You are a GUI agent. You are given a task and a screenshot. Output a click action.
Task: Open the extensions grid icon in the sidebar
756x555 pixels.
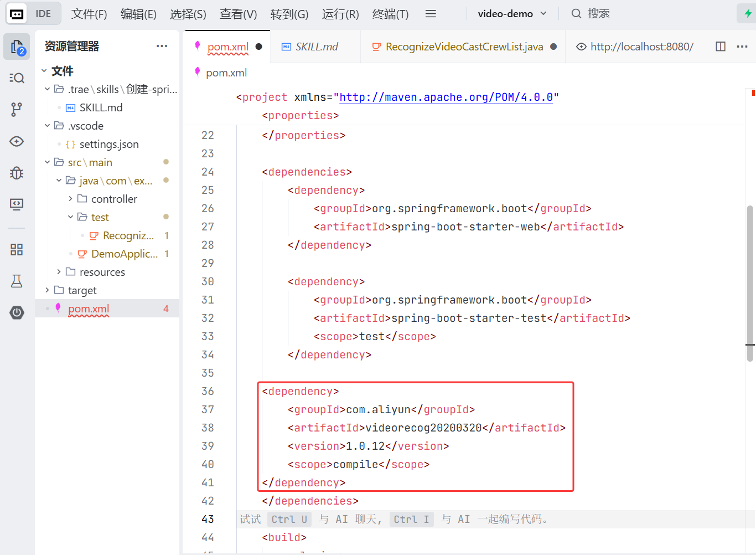[17, 249]
